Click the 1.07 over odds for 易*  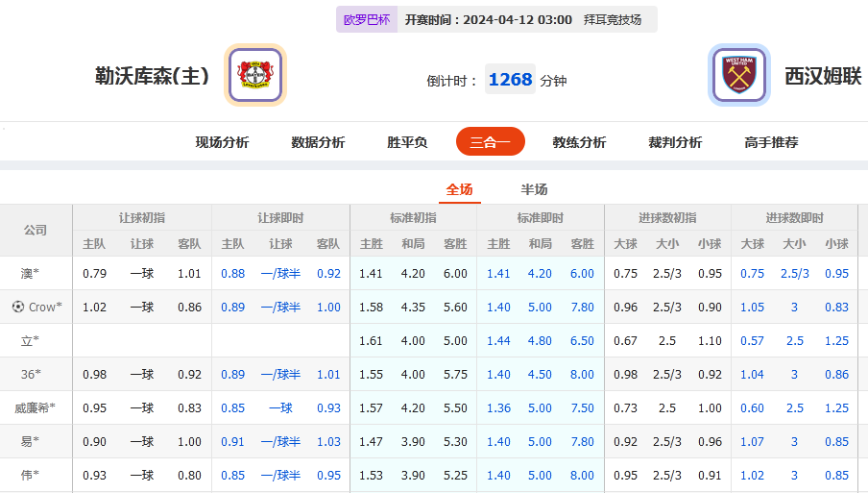(753, 442)
